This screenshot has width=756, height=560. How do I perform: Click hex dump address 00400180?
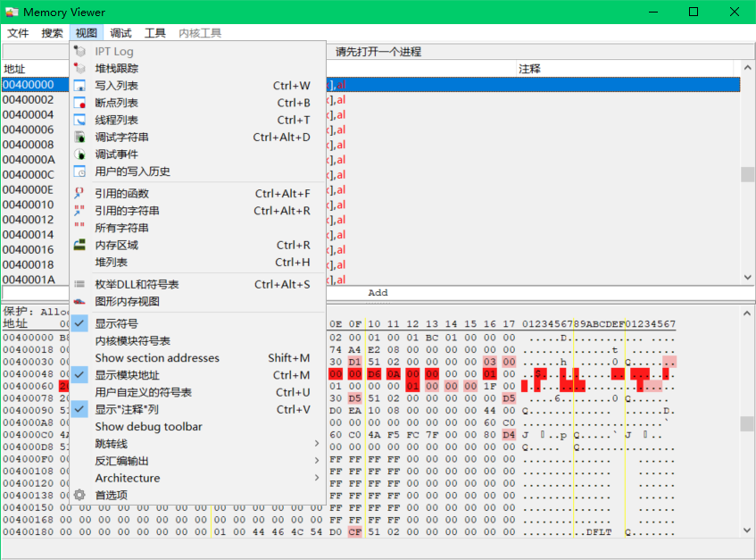click(x=29, y=531)
